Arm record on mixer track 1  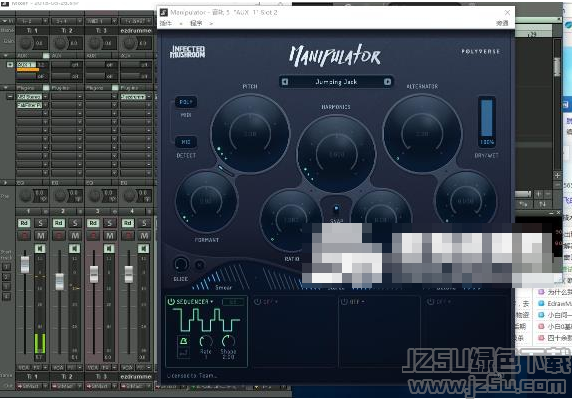click(24, 236)
